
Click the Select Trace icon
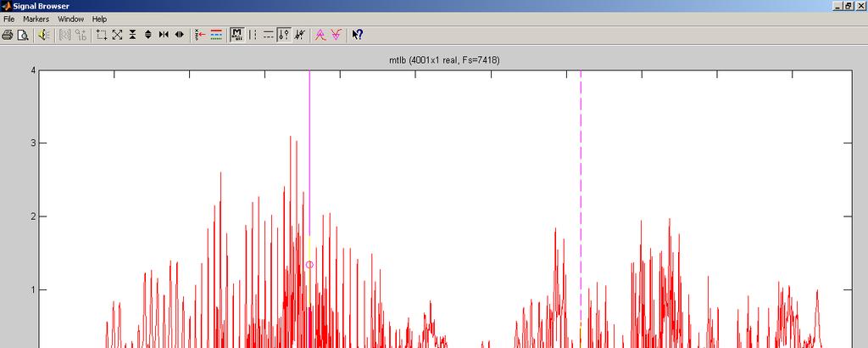200,35
